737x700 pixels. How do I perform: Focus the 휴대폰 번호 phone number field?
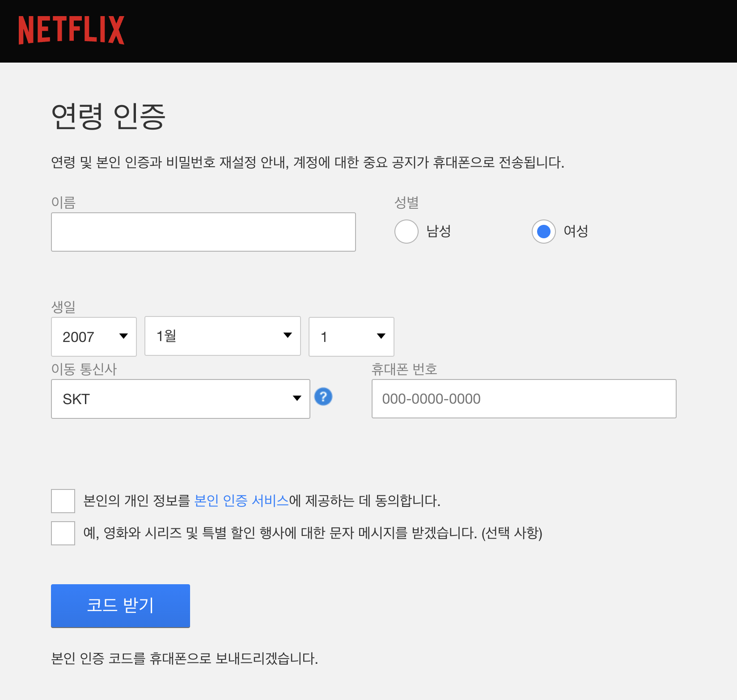(524, 399)
